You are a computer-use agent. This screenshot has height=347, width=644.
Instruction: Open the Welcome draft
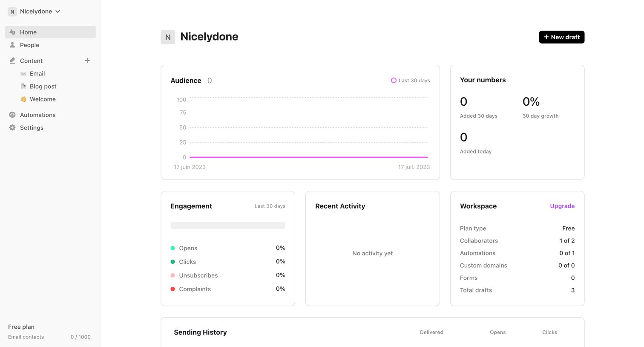pyautogui.click(x=43, y=99)
